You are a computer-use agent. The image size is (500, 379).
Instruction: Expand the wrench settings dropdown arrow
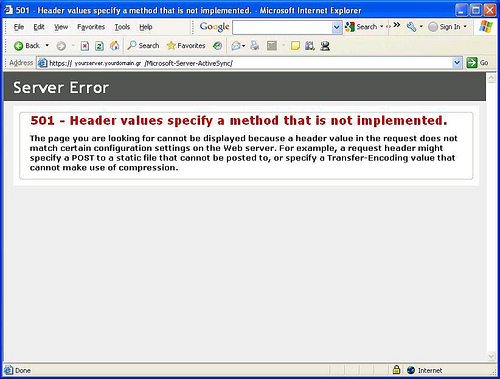click(421, 26)
